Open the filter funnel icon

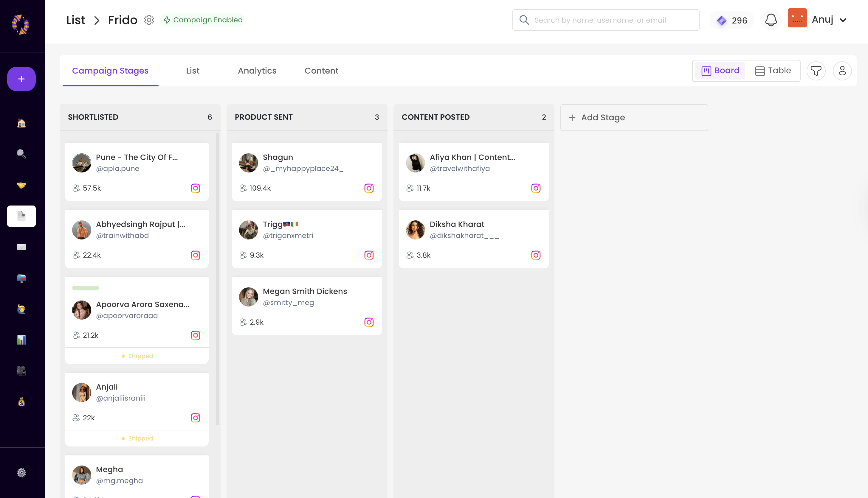816,71
